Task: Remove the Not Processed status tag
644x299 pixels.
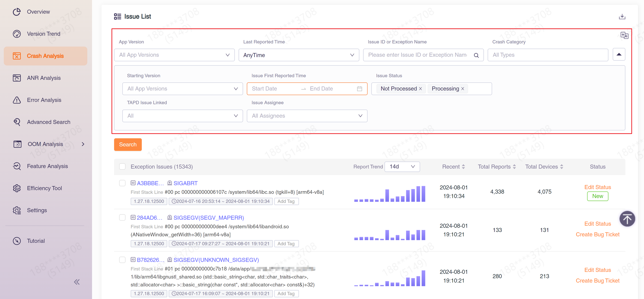Action: pyautogui.click(x=420, y=89)
